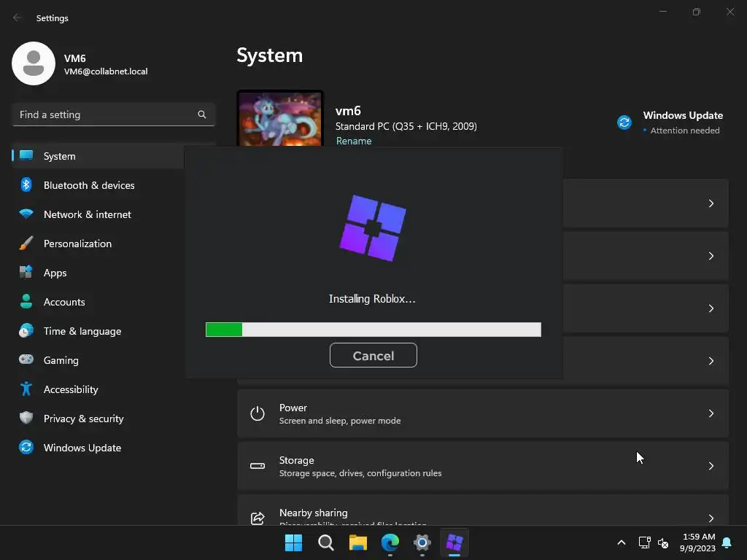Click the muted volume tray icon
Viewport: 747px width, 560px height.
[663, 542]
